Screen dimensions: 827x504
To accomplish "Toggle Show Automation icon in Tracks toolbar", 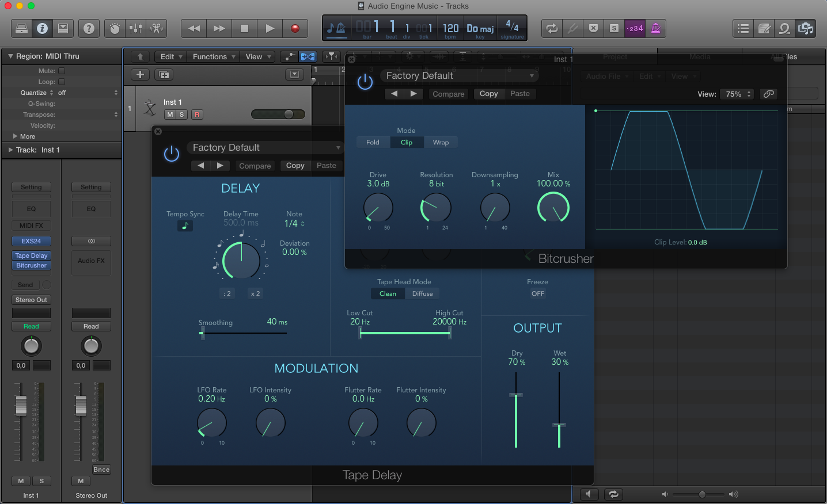I will tap(289, 56).
